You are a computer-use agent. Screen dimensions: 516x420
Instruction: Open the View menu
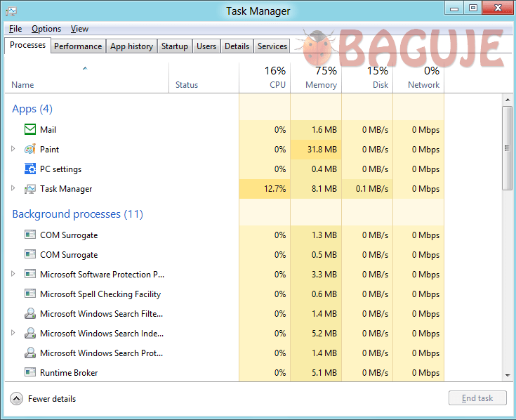(79, 29)
